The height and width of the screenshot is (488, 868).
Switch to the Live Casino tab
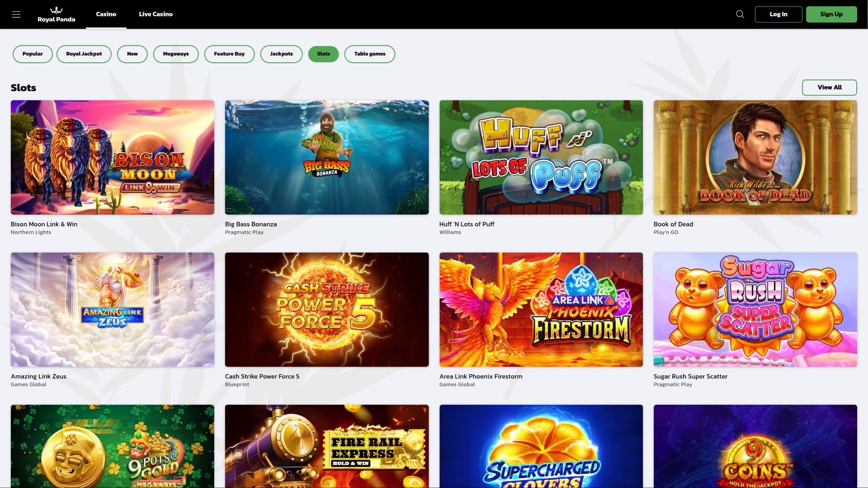156,14
